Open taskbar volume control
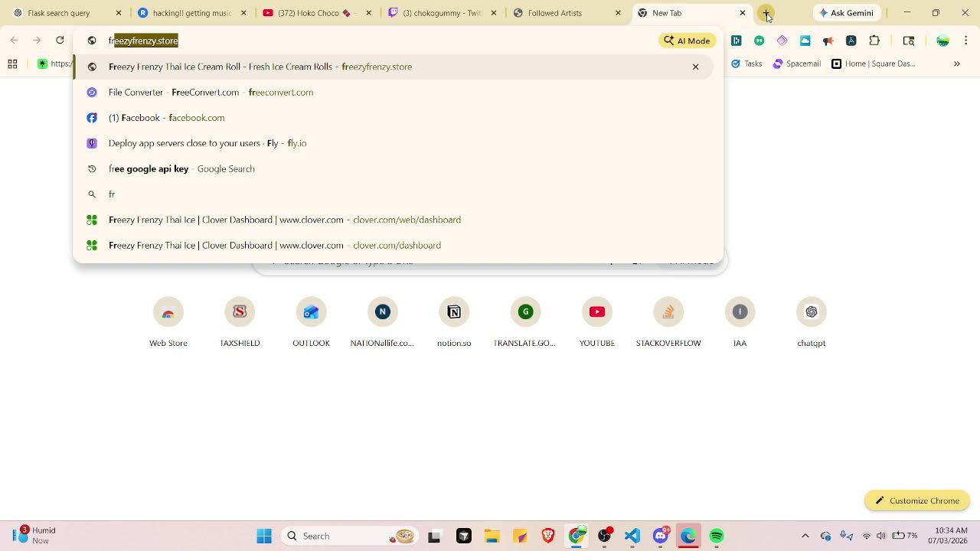Viewport: 980px width, 551px height. (880, 536)
